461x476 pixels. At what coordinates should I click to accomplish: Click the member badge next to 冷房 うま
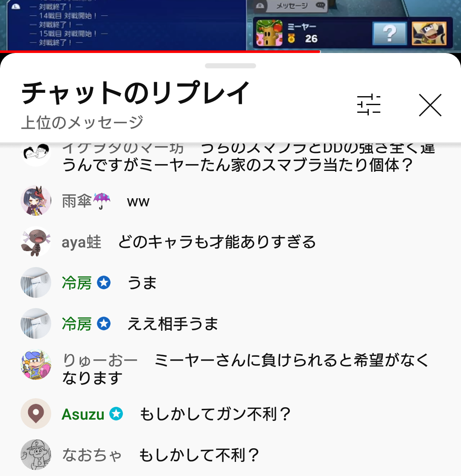tap(104, 282)
